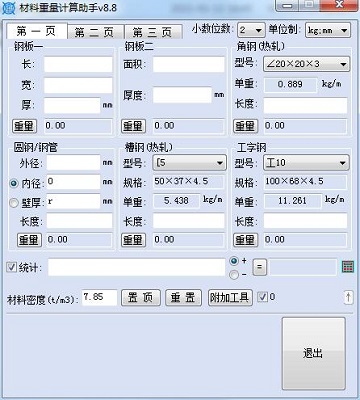
Task: Click 重量 button in 钢板二 section
Action: pyautogui.click(x=133, y=126)
